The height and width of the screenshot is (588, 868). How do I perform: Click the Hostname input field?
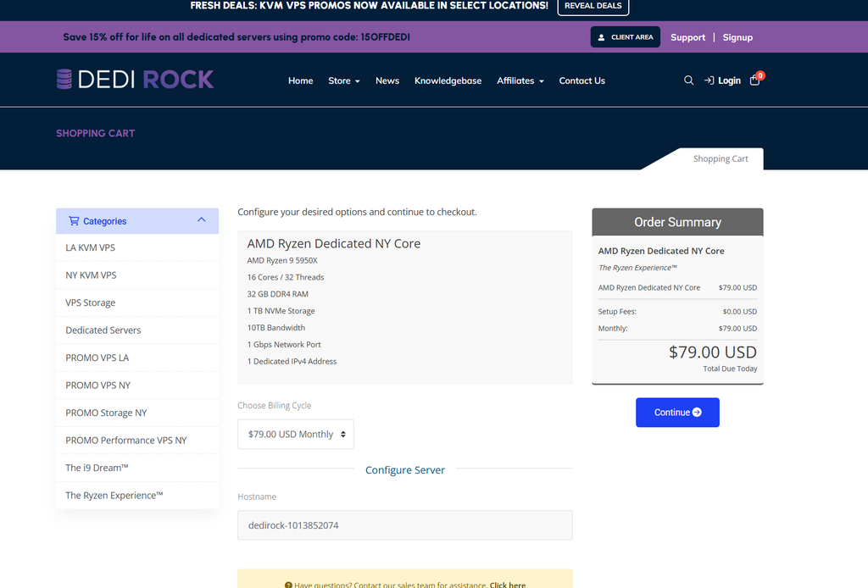[405, 525]
